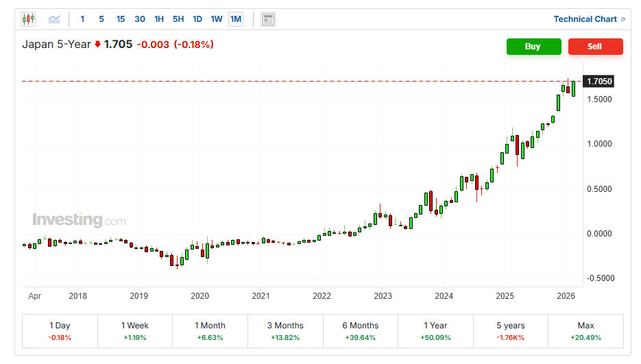Switch to area chart type

pos(54,19)
